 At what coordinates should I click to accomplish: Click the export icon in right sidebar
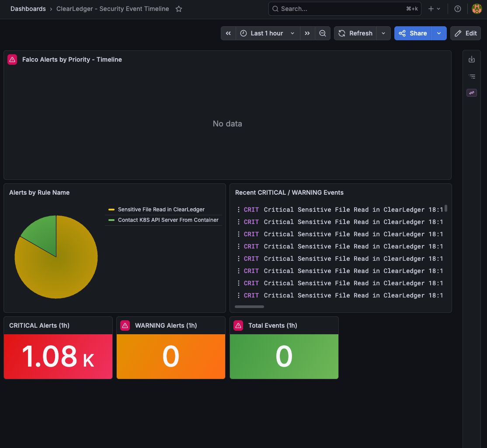pos(471,59)
